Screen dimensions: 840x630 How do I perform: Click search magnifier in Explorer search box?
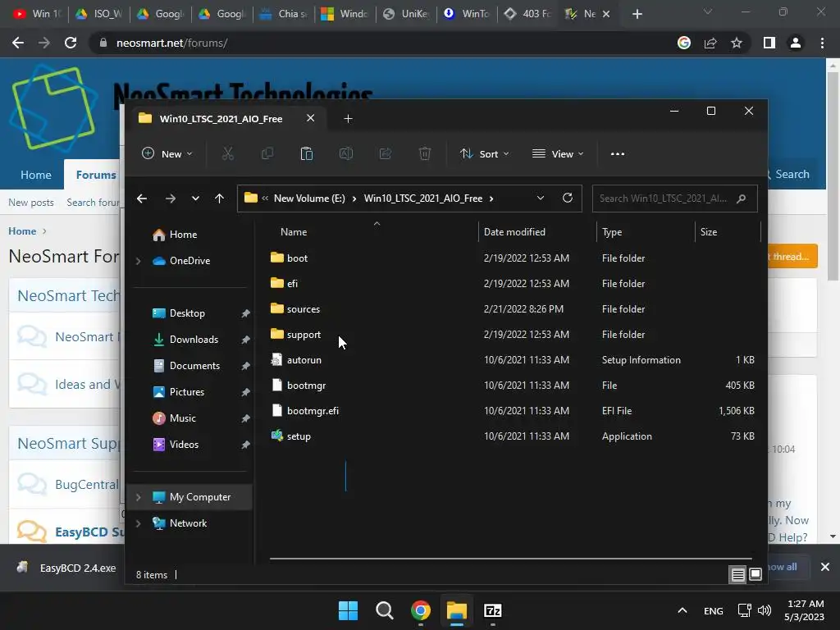point(742,199)
